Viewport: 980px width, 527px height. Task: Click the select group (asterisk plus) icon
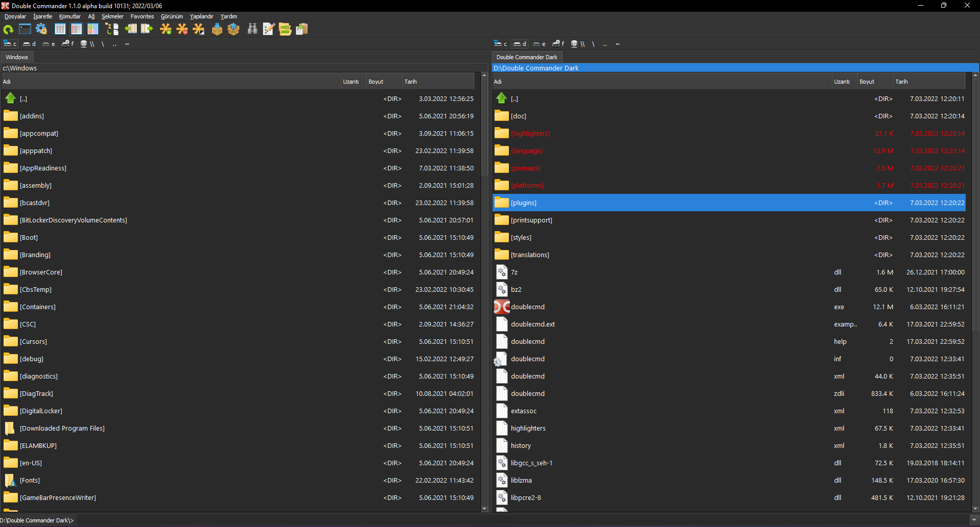pyautogui.click(x=166, y=29)
